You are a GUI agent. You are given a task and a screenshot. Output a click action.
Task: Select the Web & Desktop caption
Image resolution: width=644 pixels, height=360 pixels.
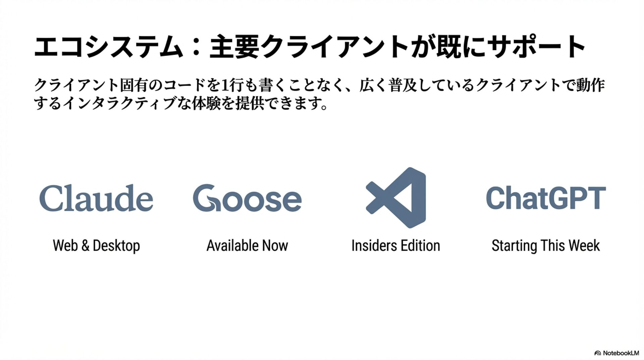(x=96, y=246)
